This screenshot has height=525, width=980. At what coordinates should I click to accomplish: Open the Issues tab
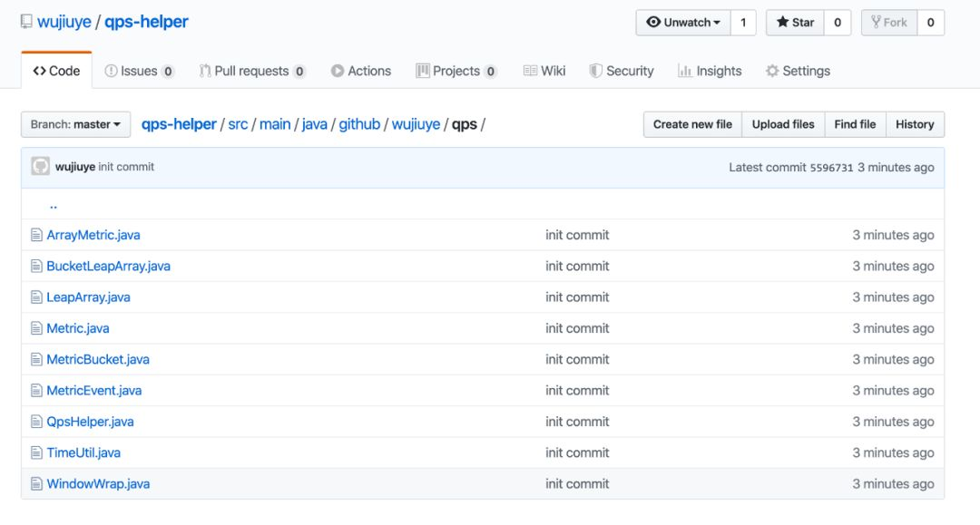coord(140,71)
